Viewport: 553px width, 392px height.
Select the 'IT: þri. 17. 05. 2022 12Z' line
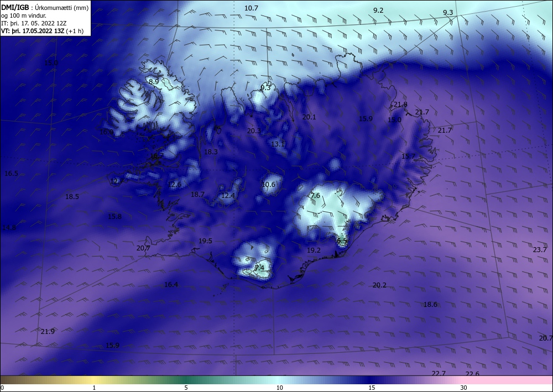click(34, 23)
